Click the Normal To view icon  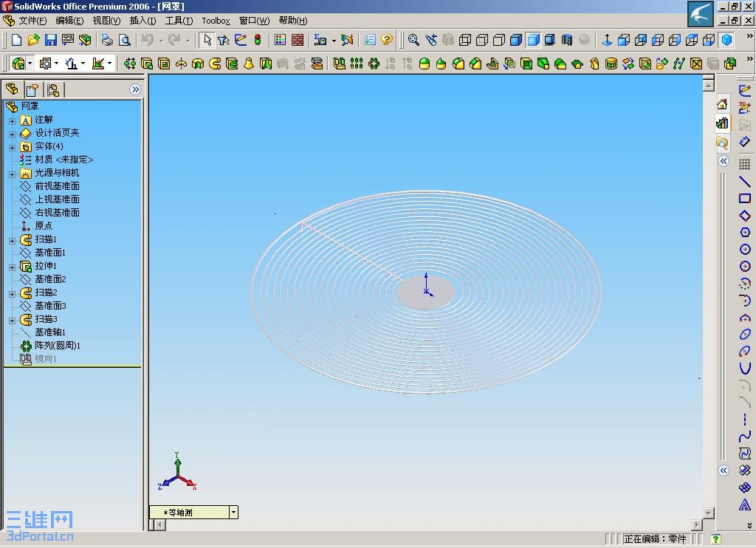pos(607,40)
